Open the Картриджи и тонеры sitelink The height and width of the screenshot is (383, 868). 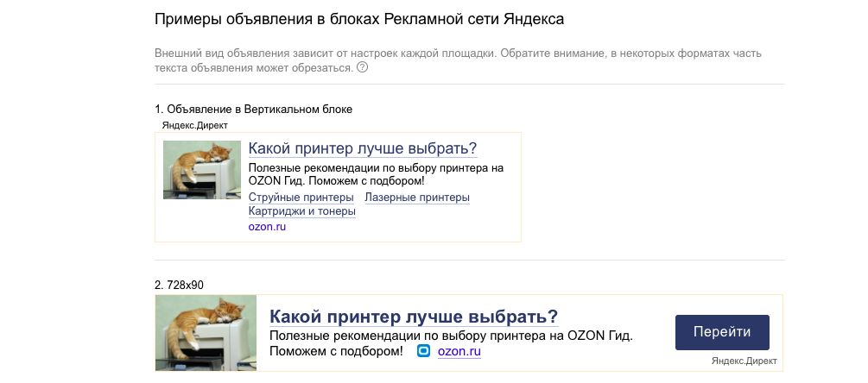pyautogui.click(x=301, y=211)
